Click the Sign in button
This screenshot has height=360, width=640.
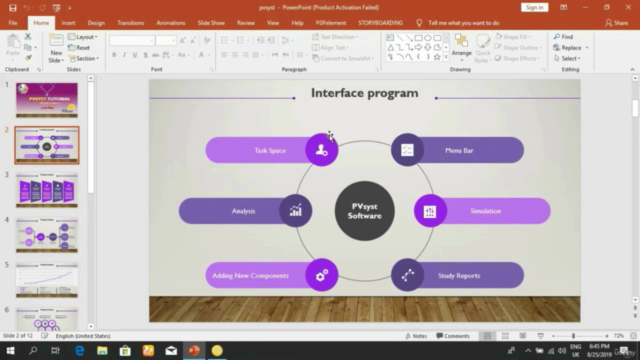(x=534, y=7)
